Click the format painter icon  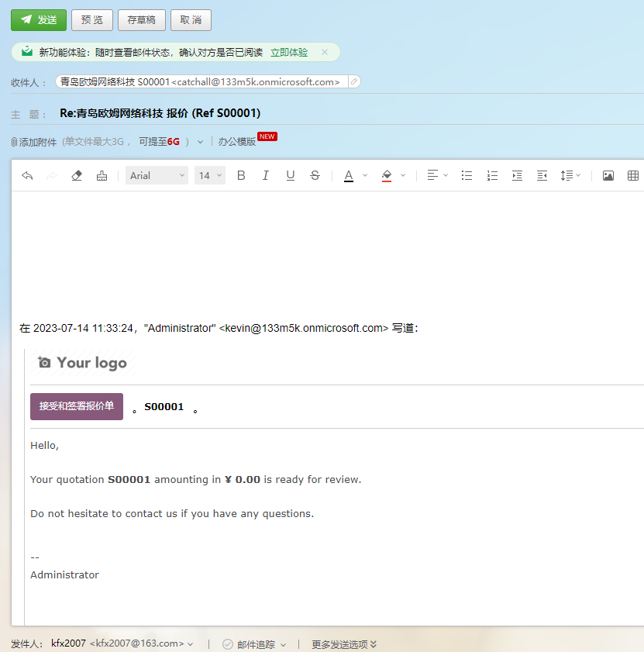tap(102, 176)
